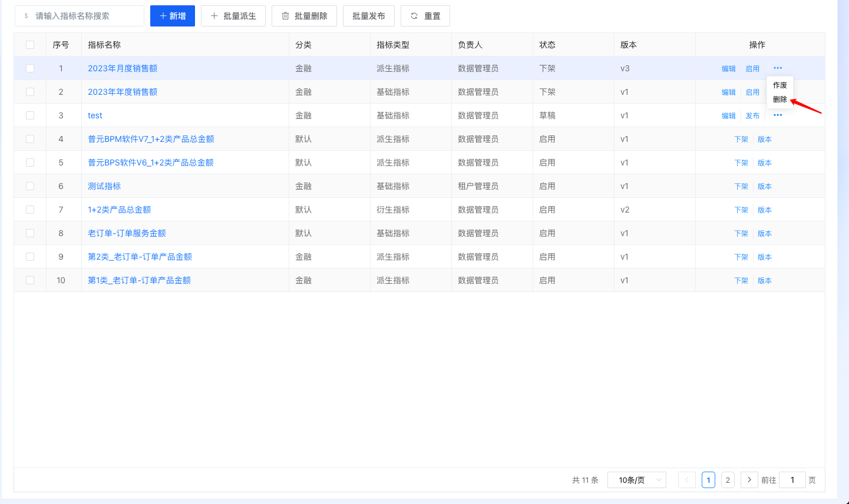
Task: Toggle the select-all checkbox in table header
Action: point(30,45)
